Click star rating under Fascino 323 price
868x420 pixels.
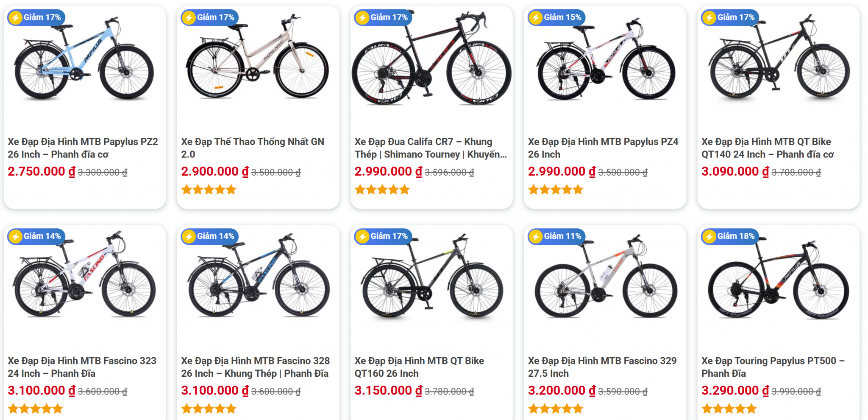35,409
